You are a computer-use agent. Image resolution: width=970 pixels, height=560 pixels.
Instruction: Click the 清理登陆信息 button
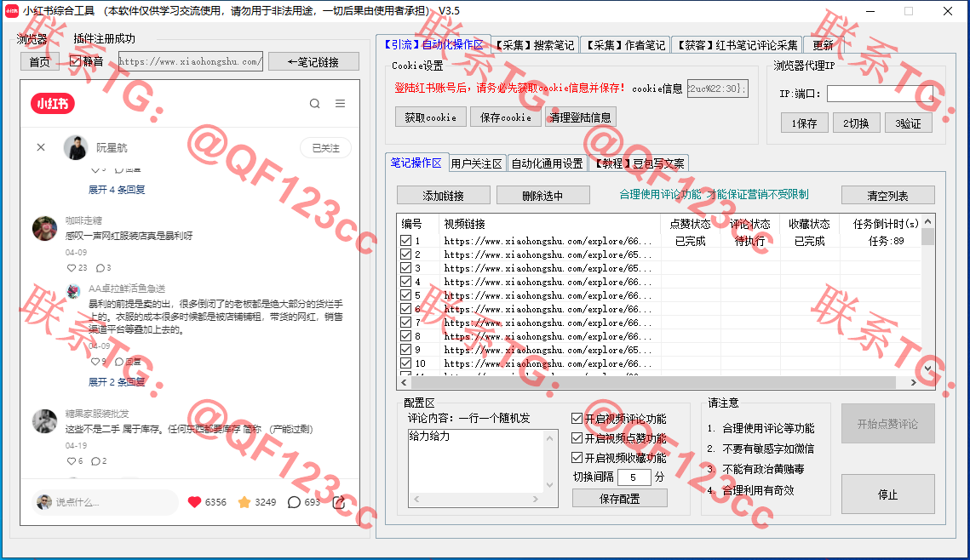coord(580,117)
